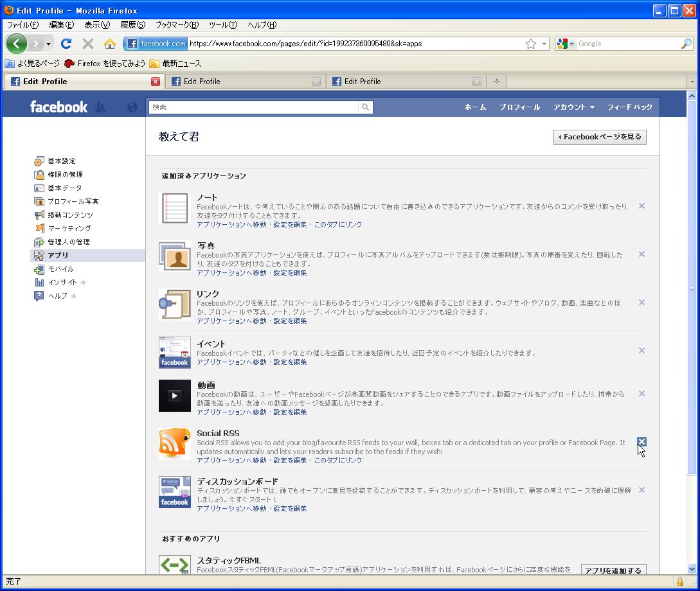Image resolution: width=700 pixels, height=591 pixels.
Task: Open マーケティング in the sidebar
Action: (69, 228)
